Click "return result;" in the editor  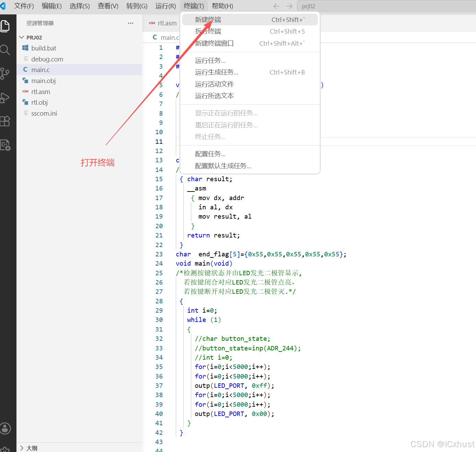(213, 235)
